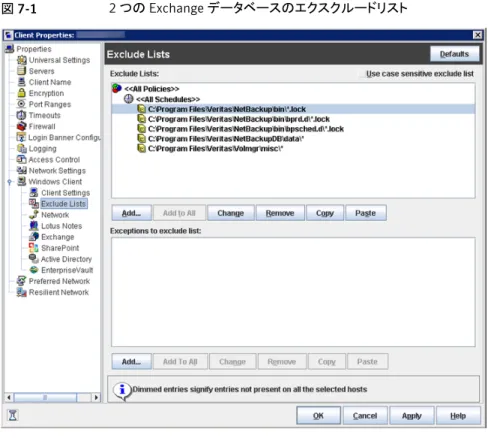Click the Network icon under Windows Client

pyautogui.click(x=34, y=214)
